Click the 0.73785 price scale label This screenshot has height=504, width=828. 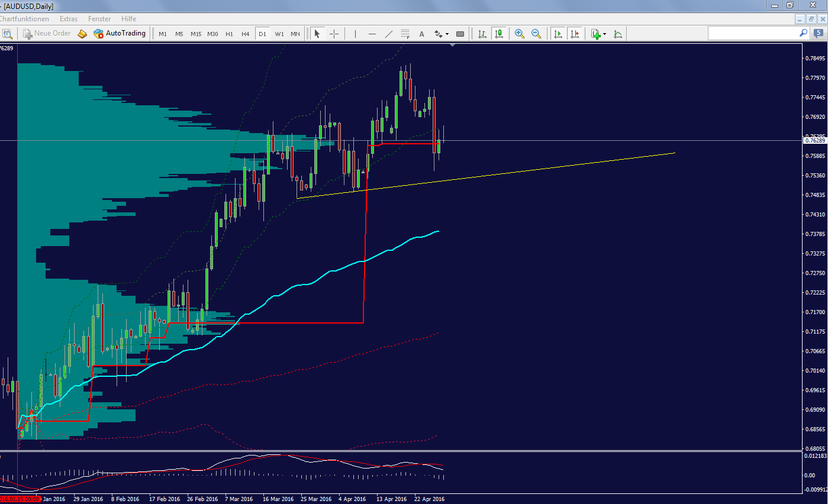[x=816, y=234]
